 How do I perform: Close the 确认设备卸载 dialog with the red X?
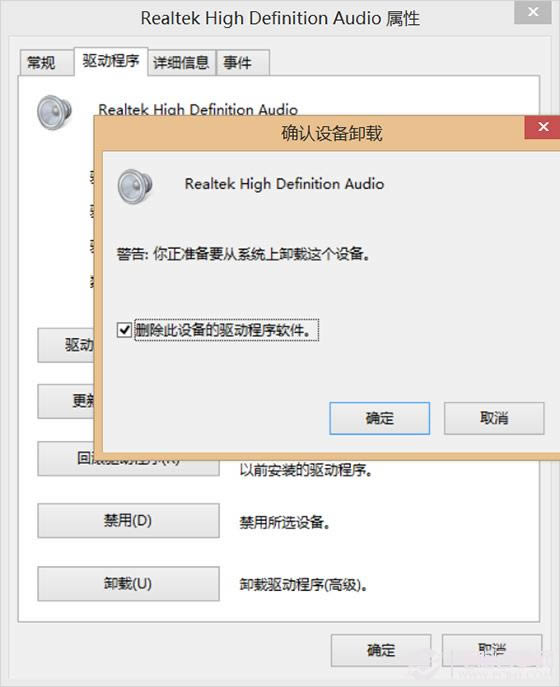pyautogui.click(x=543, y=127)
